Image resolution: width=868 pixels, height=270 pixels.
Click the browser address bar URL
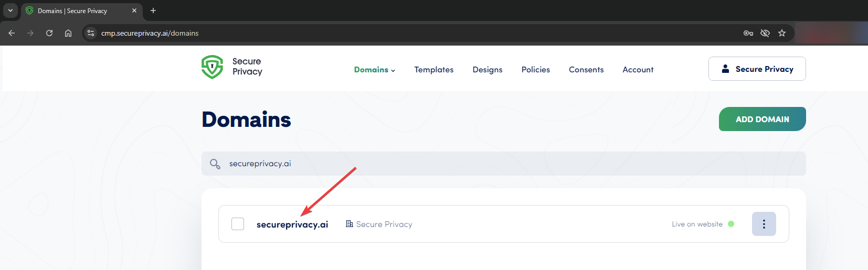150,33
